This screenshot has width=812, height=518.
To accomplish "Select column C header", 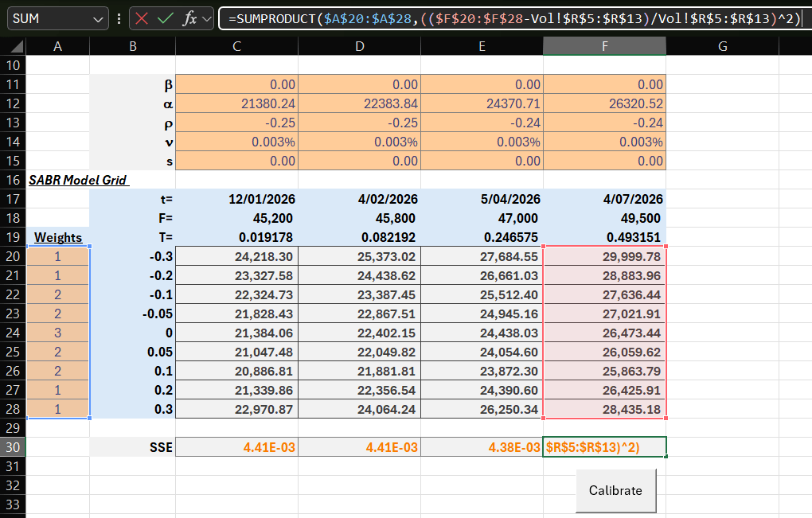I will coord(236,47).
